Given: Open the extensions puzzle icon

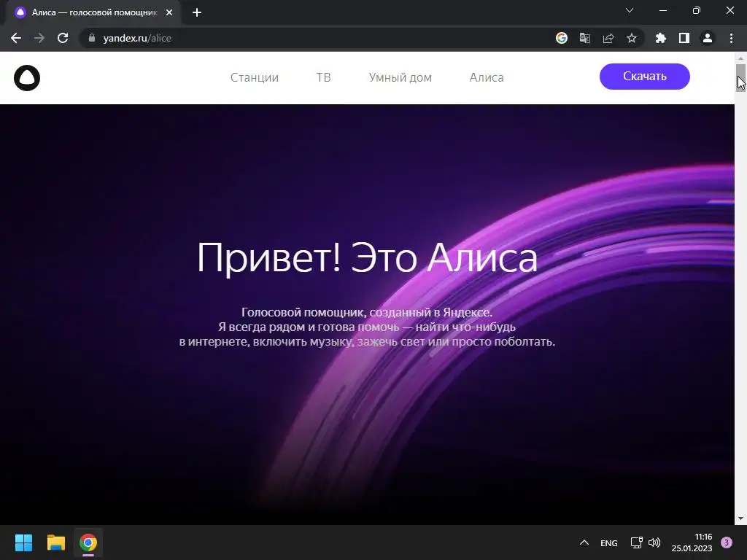Looking at the screenshot, I should [661, 38].
